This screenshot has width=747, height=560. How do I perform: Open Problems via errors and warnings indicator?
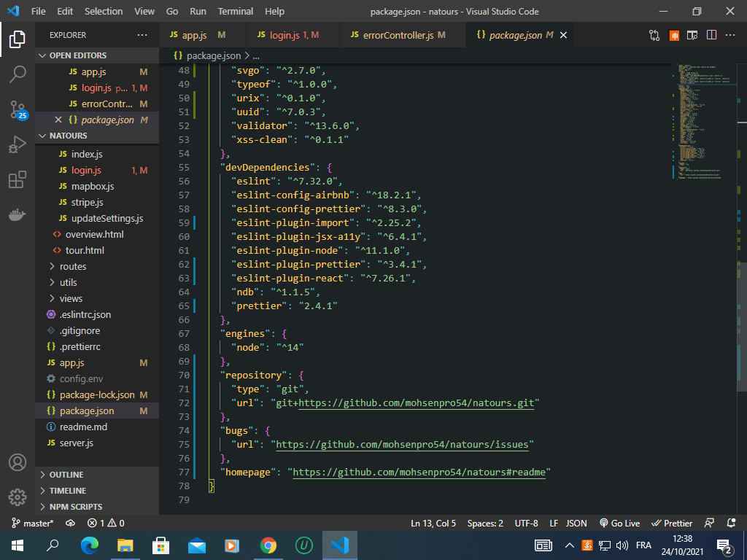(x=106, y=524)
